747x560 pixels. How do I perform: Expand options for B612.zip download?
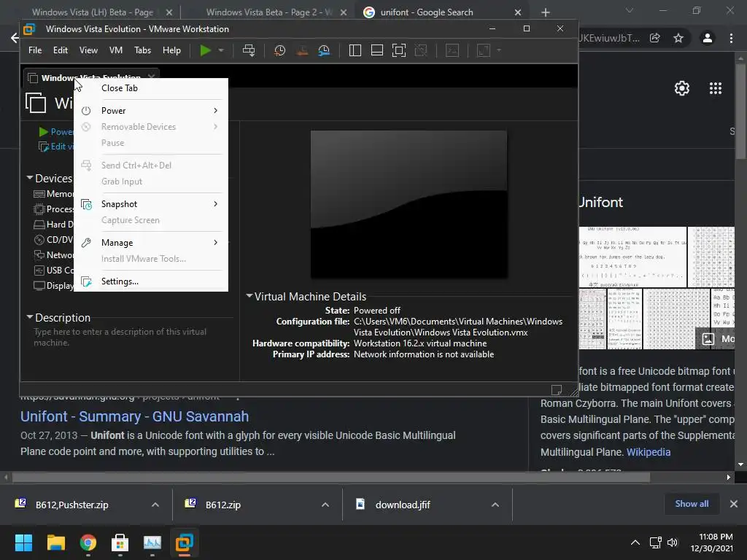click(325, 505)
